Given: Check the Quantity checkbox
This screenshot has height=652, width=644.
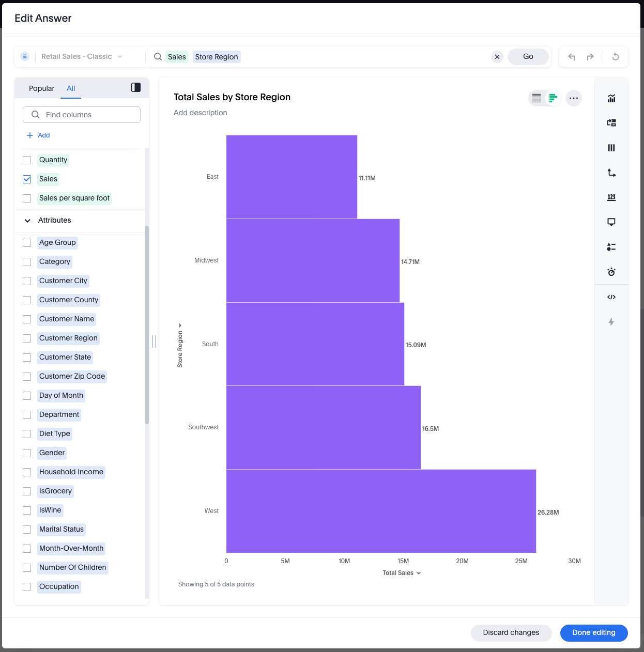Looking at the screenshot, I should (27, 160).
